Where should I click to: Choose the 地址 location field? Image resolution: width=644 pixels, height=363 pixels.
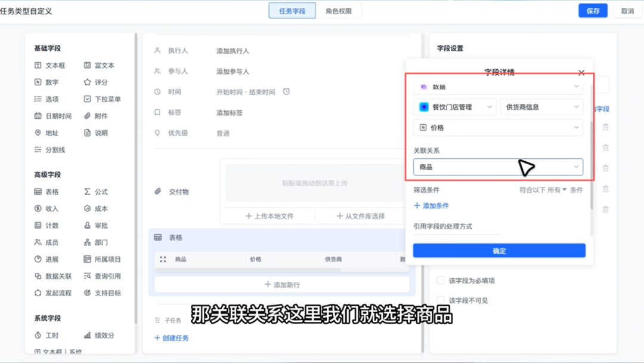click(47, 133)
